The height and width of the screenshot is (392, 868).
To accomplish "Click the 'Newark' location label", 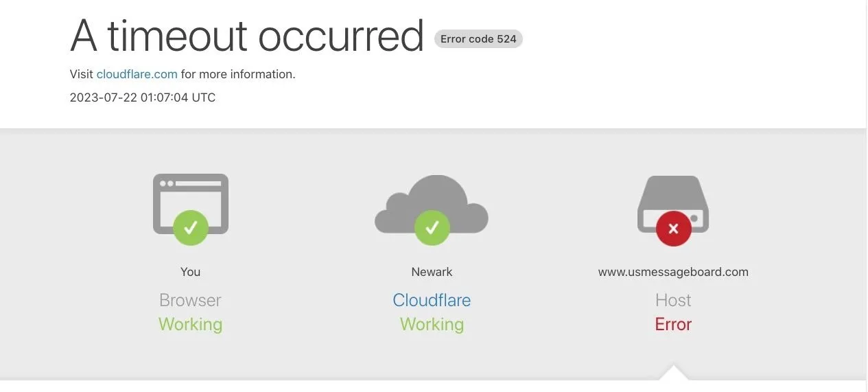I will pos(432,272).
